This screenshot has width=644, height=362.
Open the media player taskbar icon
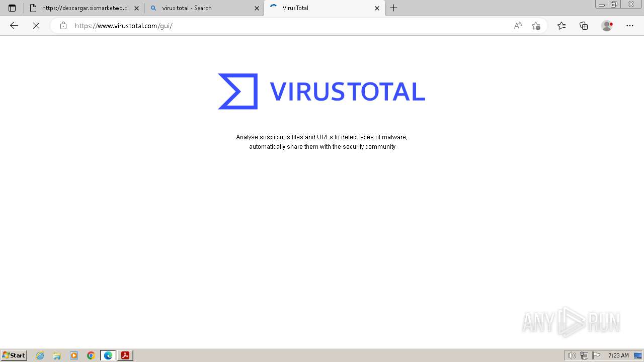pyautogui.click(x=74, y=355)
